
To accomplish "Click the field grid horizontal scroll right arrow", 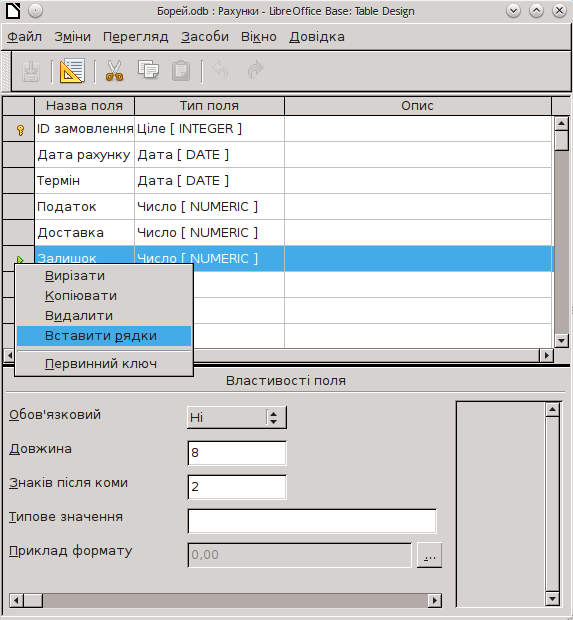I will pos(547,355).
